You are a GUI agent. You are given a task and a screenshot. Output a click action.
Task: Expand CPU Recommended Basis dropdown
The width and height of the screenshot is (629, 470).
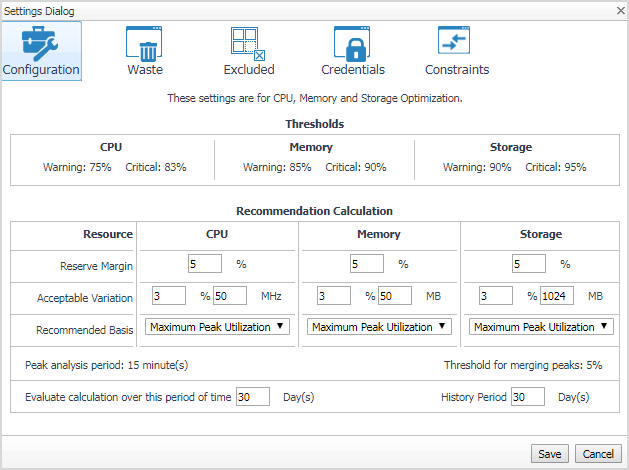(x=217, y=327)
